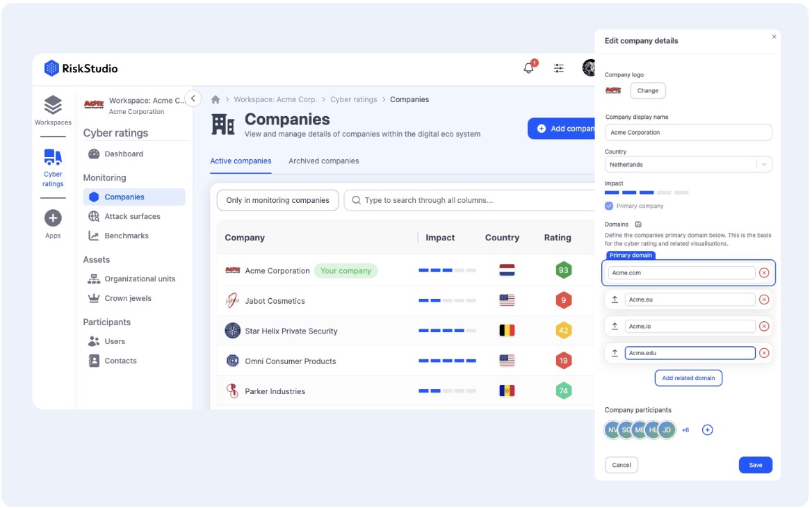The width and height of the screenshot is (812, 508).
Task: Select the Cyber ratings truck icon
Action: [x=53, y=157]
